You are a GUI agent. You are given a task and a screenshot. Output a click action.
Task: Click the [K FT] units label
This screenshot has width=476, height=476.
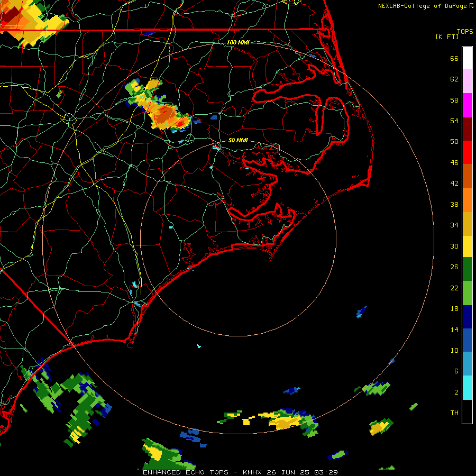pos(447,36)
